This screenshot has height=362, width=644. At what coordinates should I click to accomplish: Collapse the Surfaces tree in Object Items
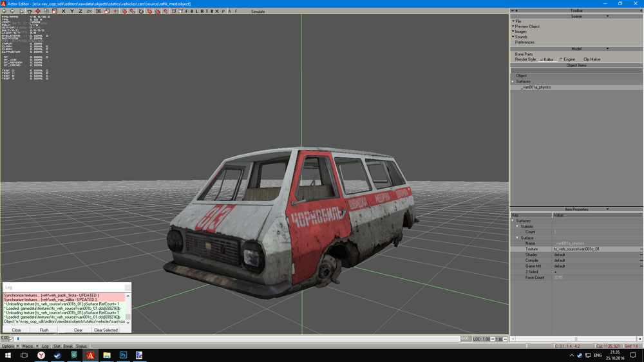[x=513, y=82]
